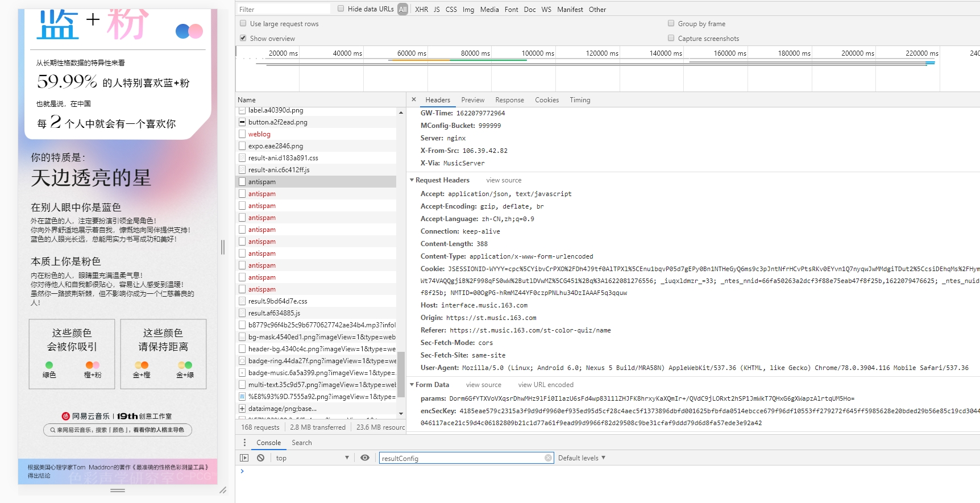
Task: Open the Default levels dropdown
Action: click(x=582, y=458)
